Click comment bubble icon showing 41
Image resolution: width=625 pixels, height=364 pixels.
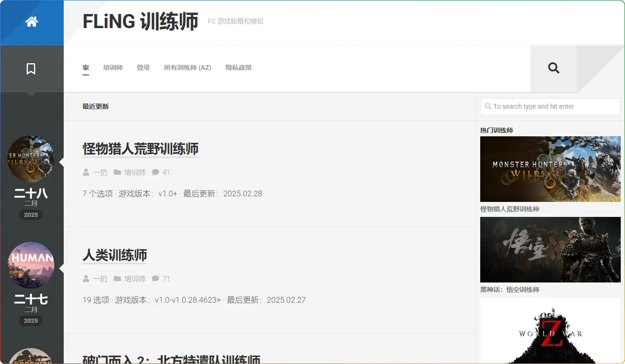156,172
